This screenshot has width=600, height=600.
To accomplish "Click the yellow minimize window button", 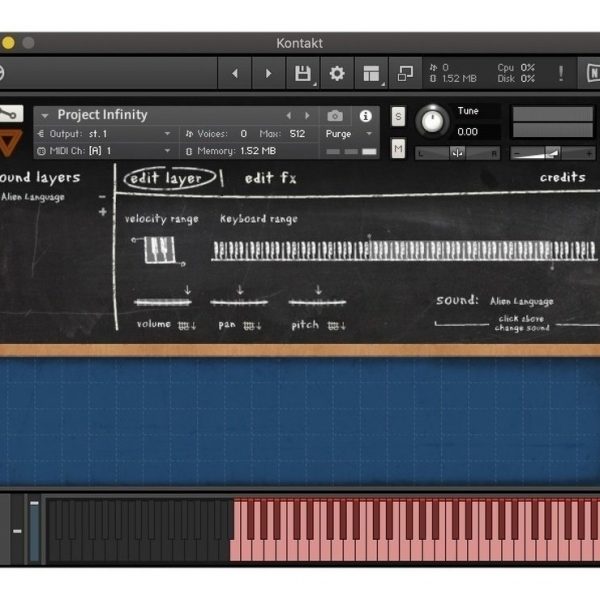I will click(x=8, y=42).
